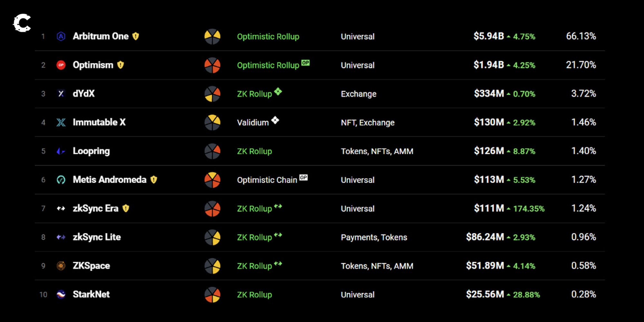Click the Loopring logo icon
Viewport: 644px width, 322px height.
[61, 151]
